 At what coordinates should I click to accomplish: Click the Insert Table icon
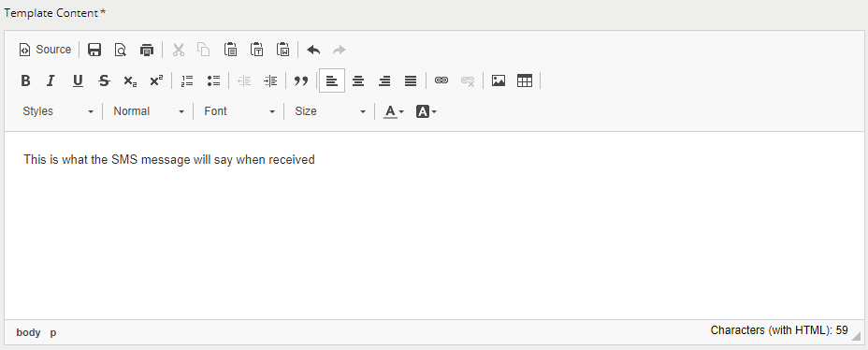[x=524, y=80]
